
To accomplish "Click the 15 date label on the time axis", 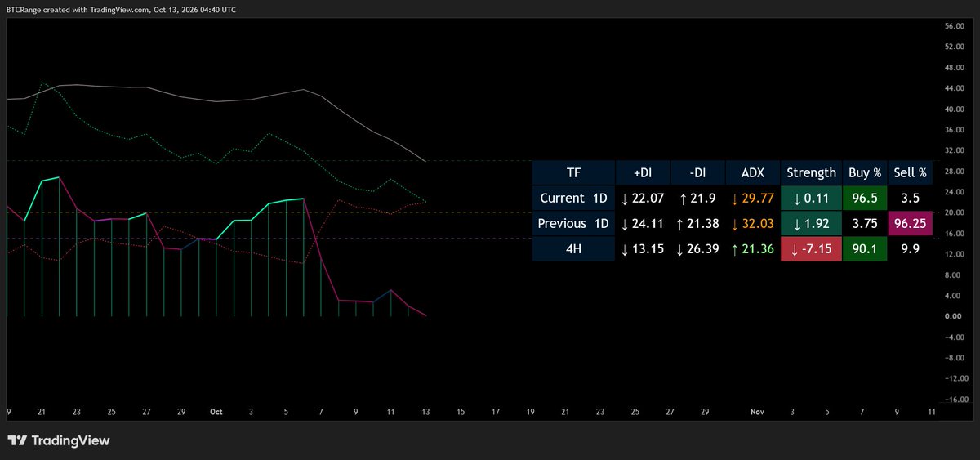I will point(461,413).
